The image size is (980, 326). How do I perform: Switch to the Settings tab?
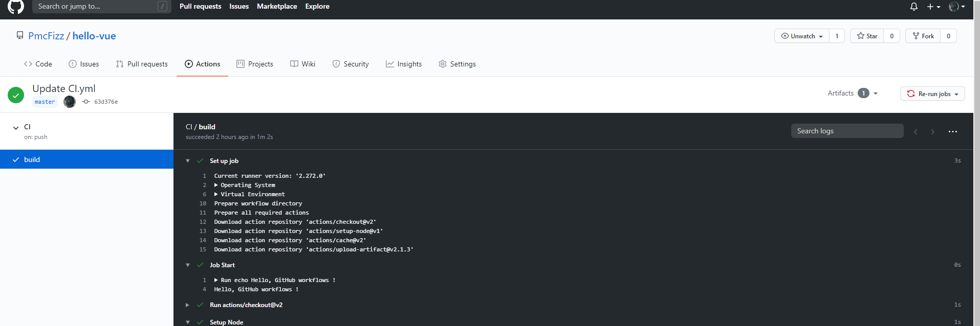point(457,64)
